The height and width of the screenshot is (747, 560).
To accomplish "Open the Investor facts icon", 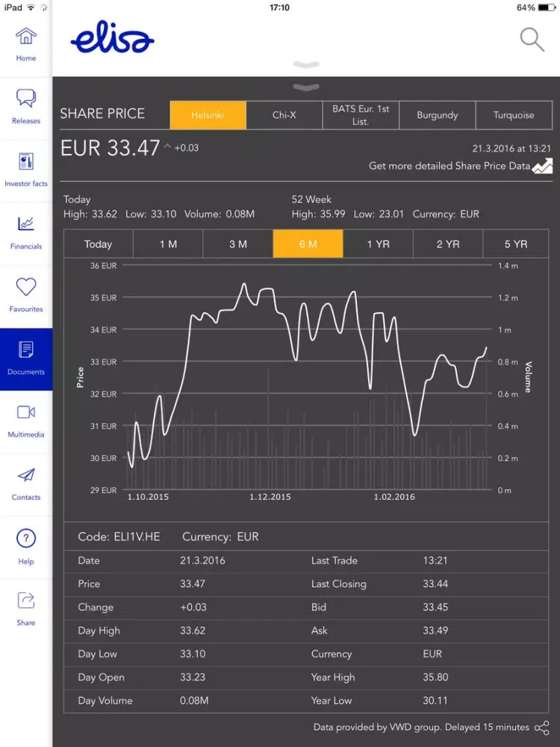I will pyautogui.click(x=25, y=161).
